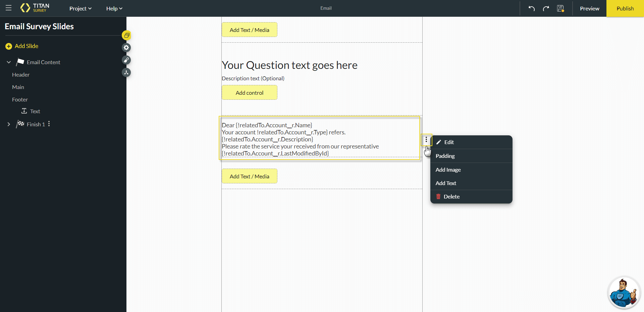
Task: Click the save disk icon
Action: click(x=560, y=8)
